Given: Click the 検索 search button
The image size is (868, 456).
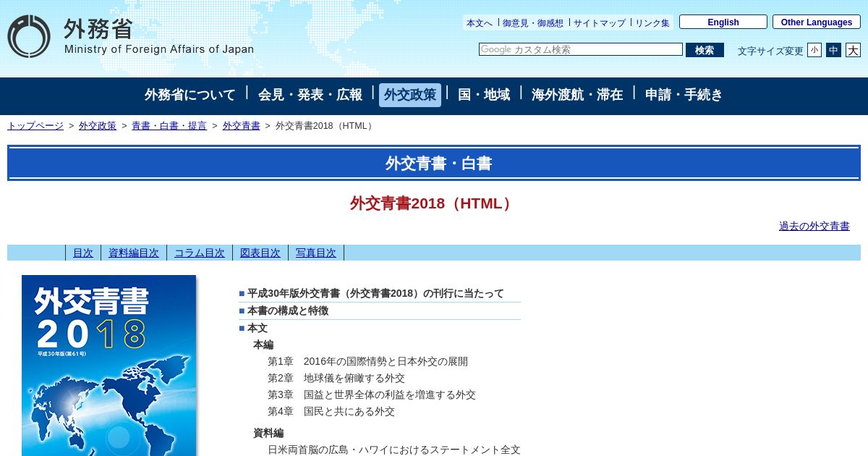Looking at the screenshot, I should pos(705,50).
